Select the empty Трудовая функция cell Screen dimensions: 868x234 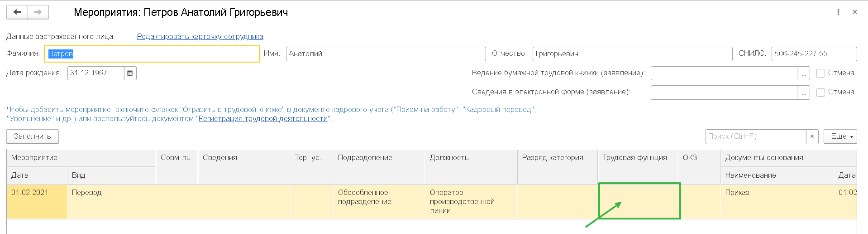(639, 201)
